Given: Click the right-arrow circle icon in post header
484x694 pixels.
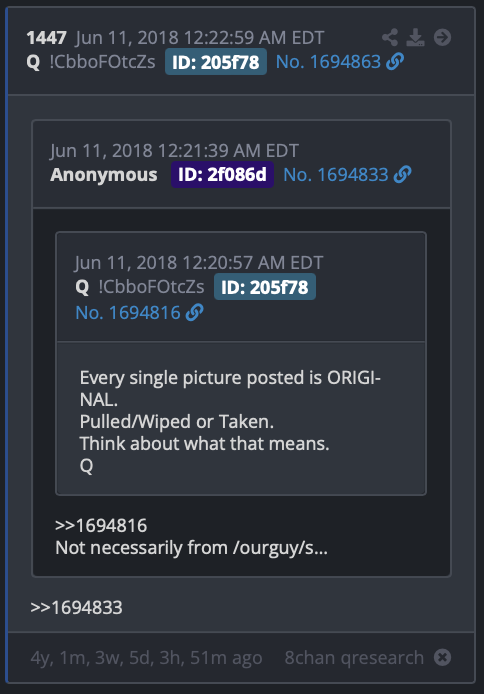Looking at the screenshot, I should (442, 38).
